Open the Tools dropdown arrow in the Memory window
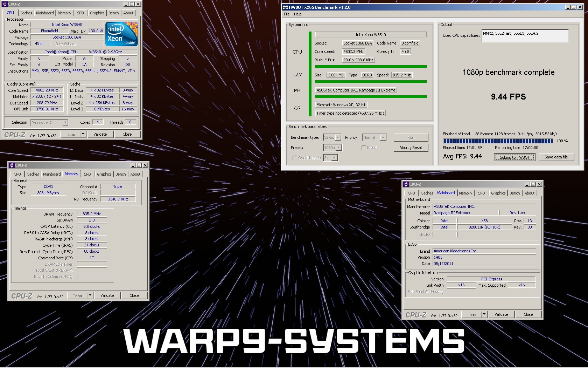Viewport: 588px width, 368px height. pyautogui.click(x=90, y=295)
